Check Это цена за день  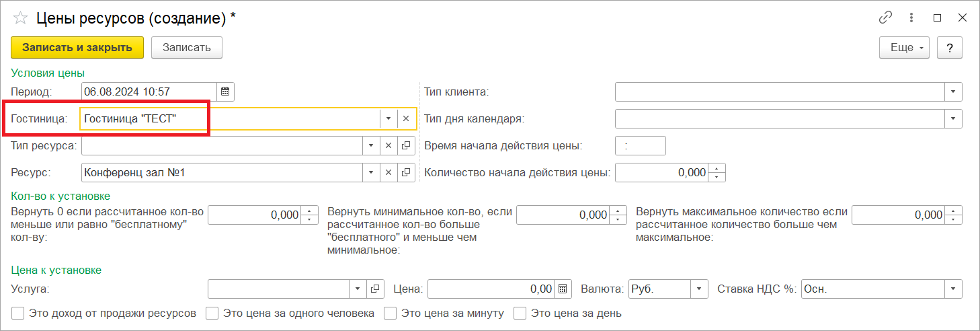[520, 313]
